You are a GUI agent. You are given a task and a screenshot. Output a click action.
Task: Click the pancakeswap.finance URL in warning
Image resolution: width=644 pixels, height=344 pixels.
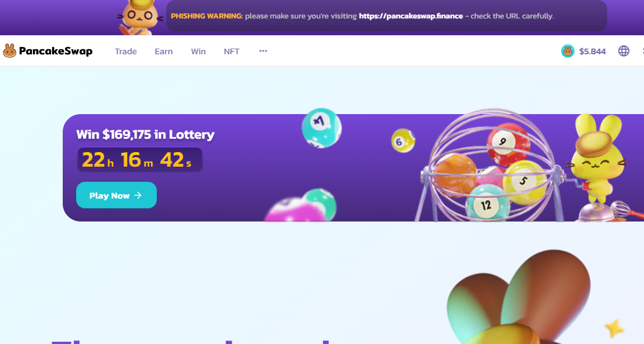(410, 16)
